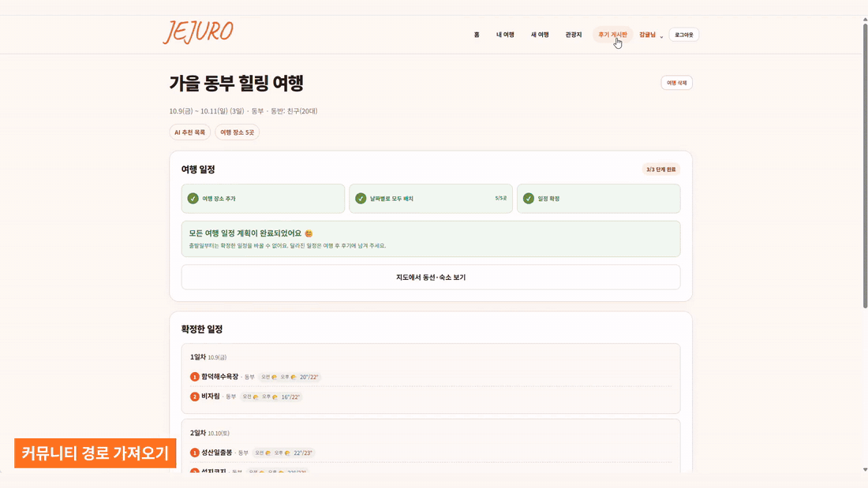Click the 2일차 10.10(토) heading
The image size is (868, 488).
(210, 434)
